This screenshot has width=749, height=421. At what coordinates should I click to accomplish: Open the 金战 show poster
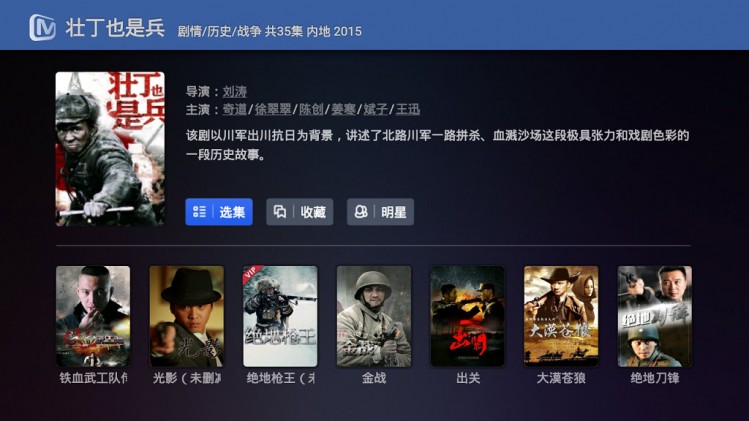coord(374,316)
